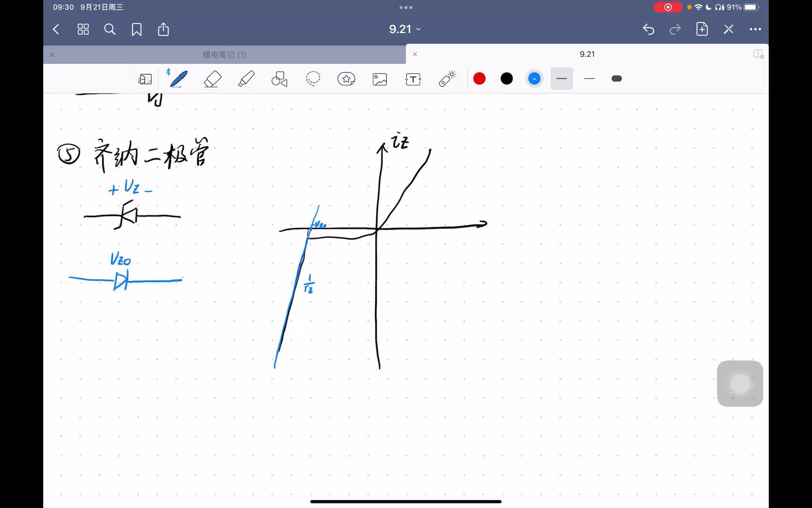Switch to the 模电笔记 (1) tab
812x508 pixels.
pyautogui.click(x=225, y=55)
